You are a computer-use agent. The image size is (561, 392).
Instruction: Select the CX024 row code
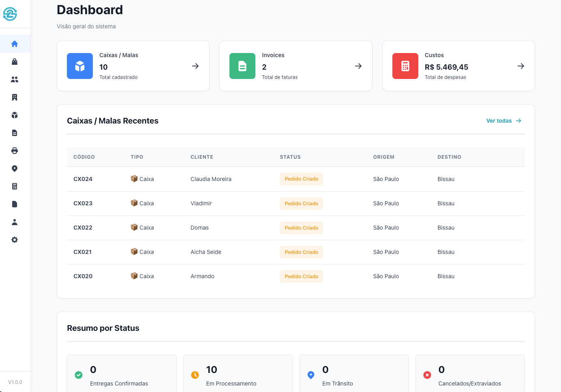[x=83, y=179]
